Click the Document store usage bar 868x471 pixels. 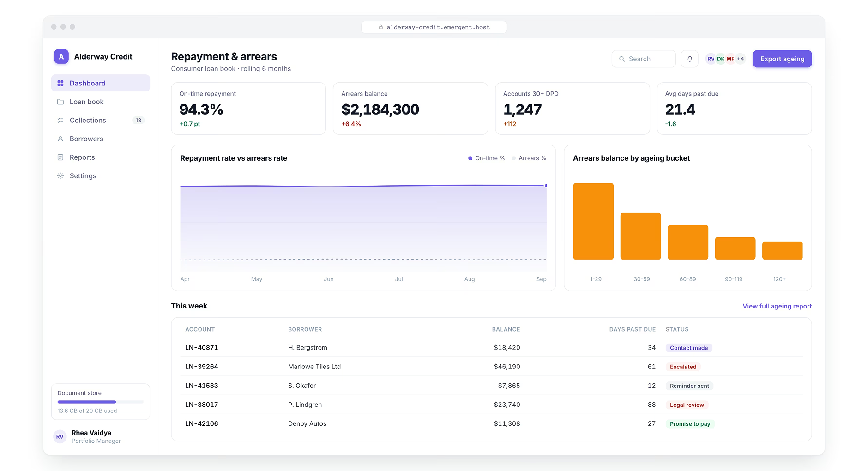coord(101,402)
